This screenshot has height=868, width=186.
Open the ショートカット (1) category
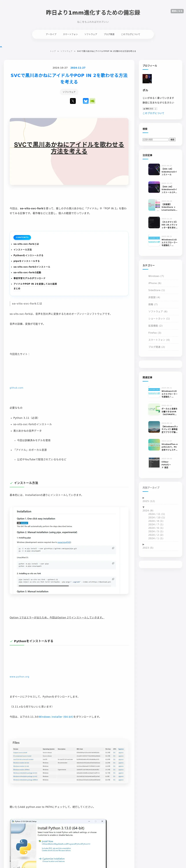tap(159, 318)
